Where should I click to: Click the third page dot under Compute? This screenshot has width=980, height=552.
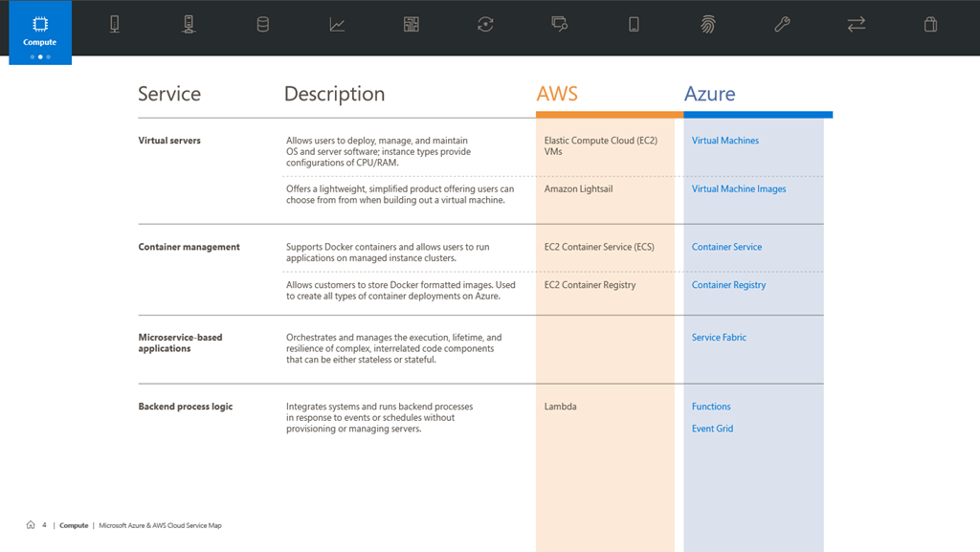click(x=49, y=57)
